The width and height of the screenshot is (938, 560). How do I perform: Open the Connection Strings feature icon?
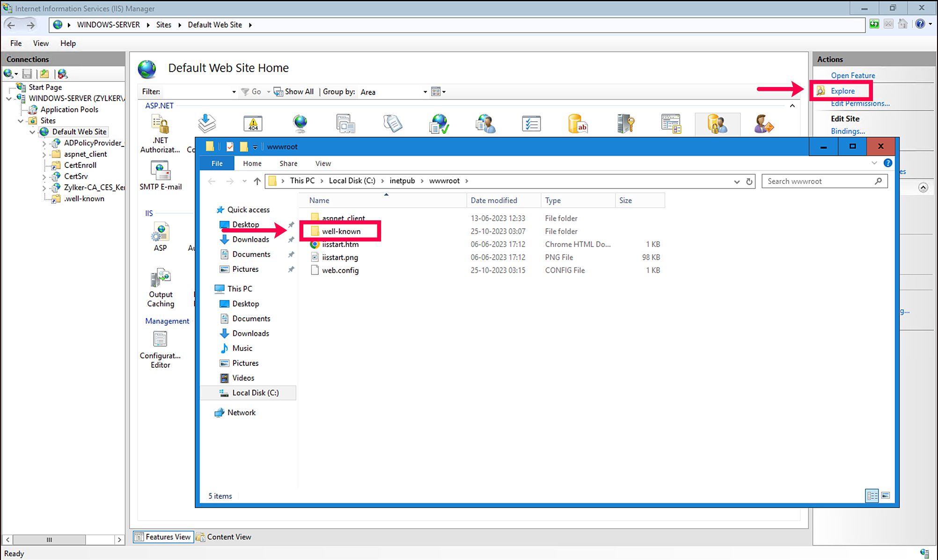578,123
